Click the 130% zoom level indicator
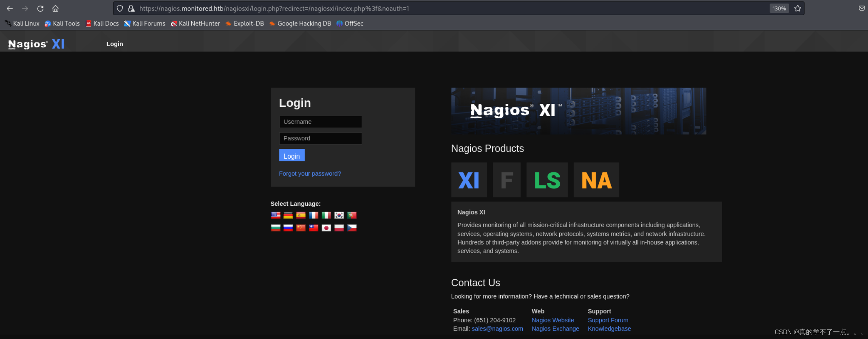868x339 pixels. (x=779, y=8)
